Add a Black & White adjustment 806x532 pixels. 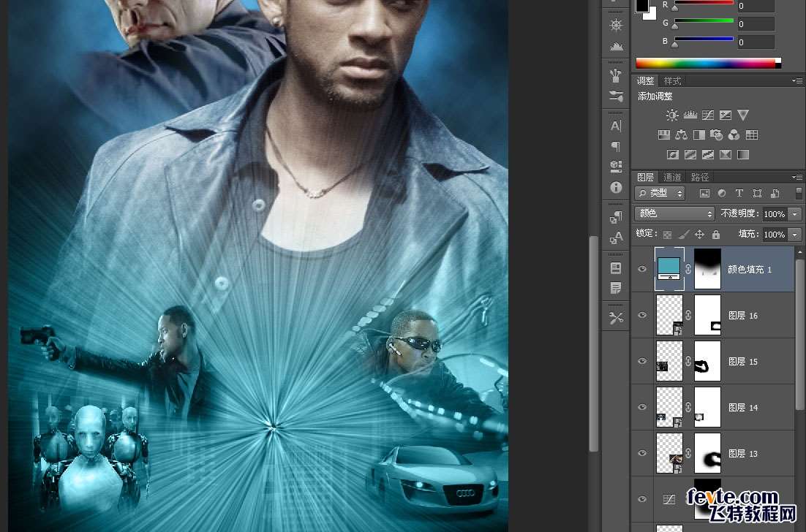(x=699, y=135)
